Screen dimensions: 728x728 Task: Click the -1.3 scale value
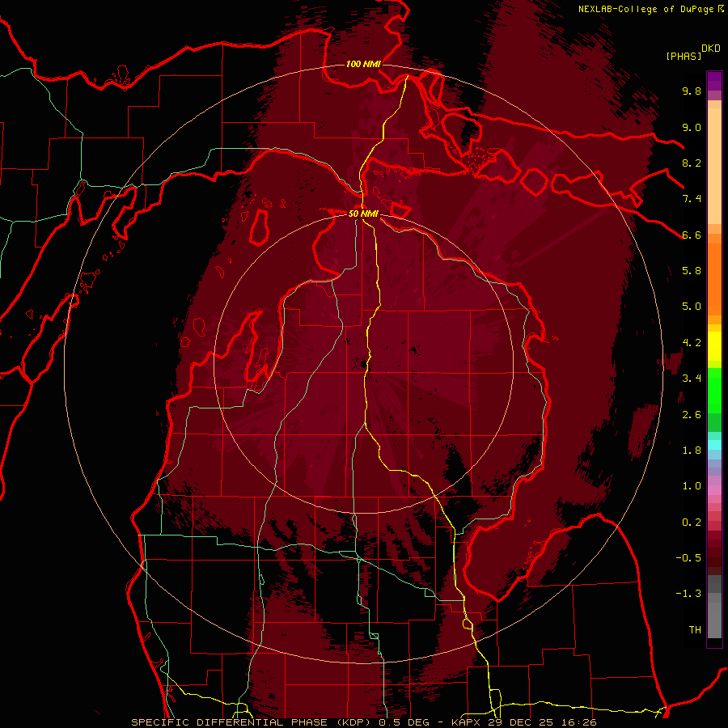click(x=688, y=594)
